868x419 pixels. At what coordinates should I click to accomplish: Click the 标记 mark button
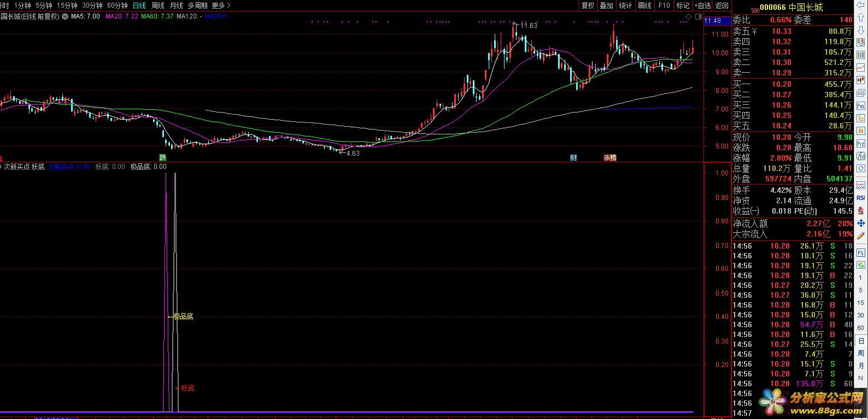click(683, 5)
